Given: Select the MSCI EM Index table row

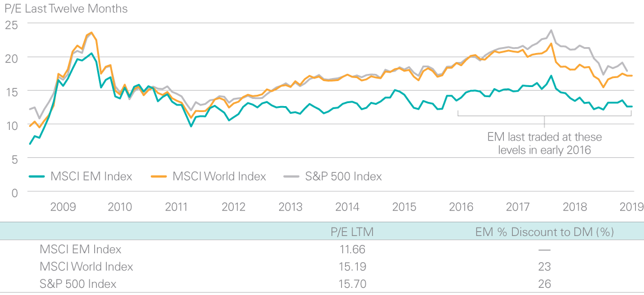Looking at the screenshot, I should (x=322, y=249).
